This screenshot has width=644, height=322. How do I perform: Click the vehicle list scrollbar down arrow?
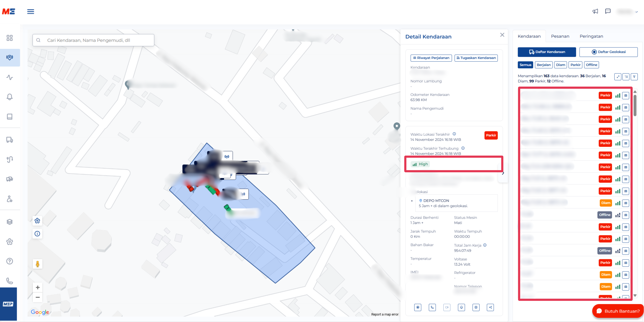635,296
